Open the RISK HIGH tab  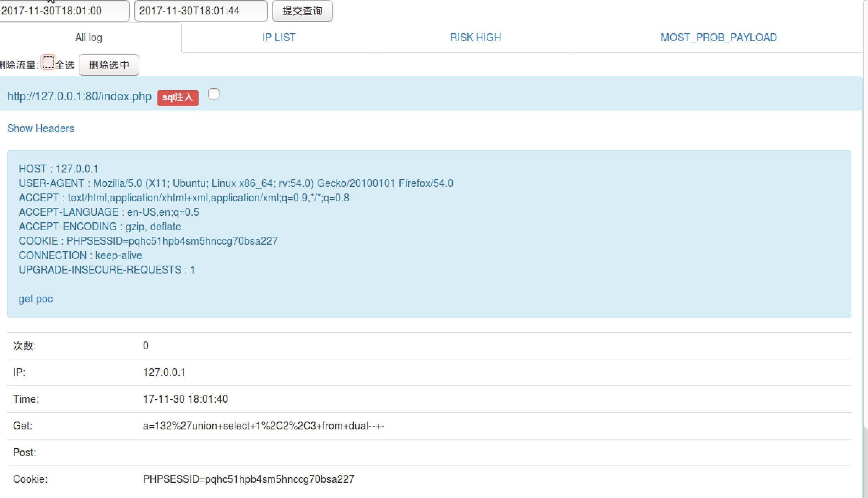[x=475, y=38]
